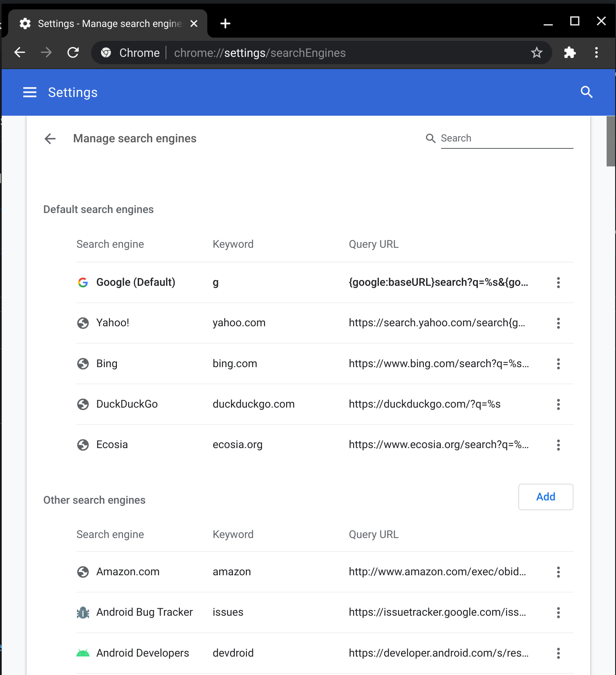Click the Chrome site info icon in address bar
The width and height of the screenshot is (616, 675).
(106, 53)
